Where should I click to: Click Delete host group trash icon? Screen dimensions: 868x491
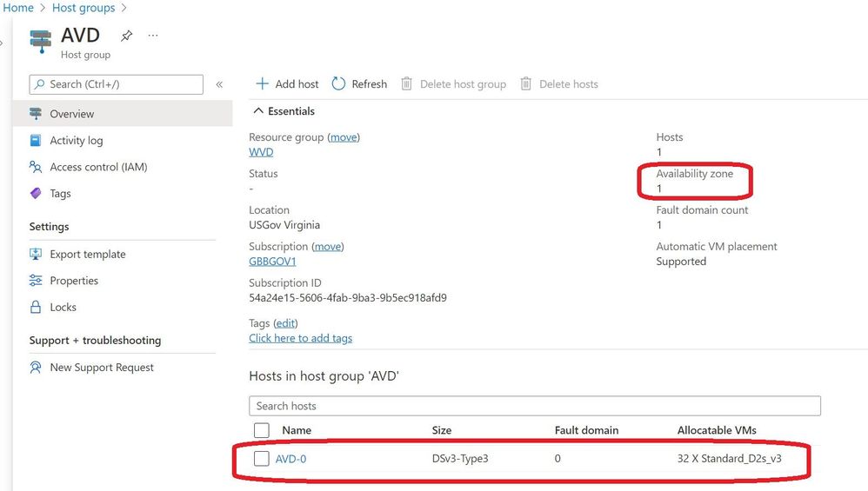406,84
